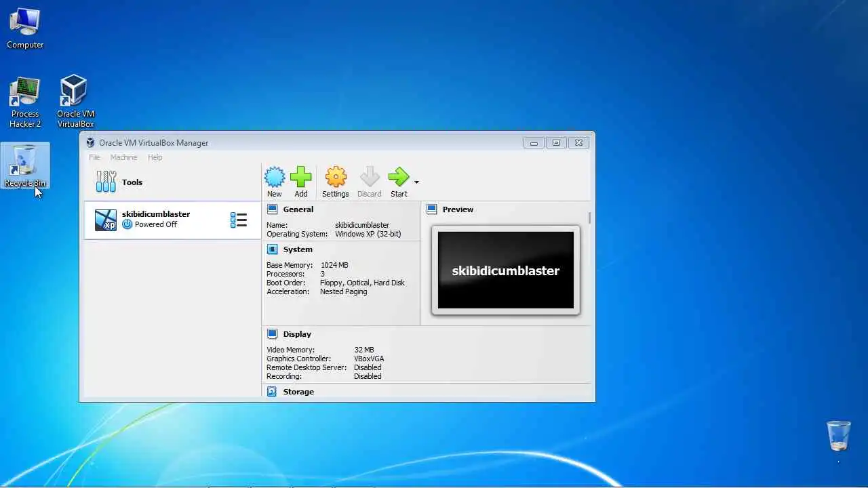868x488 pixels.
Task: Click the 'Windows XP (32-bit)' operating system value
Action: point(368,234)
